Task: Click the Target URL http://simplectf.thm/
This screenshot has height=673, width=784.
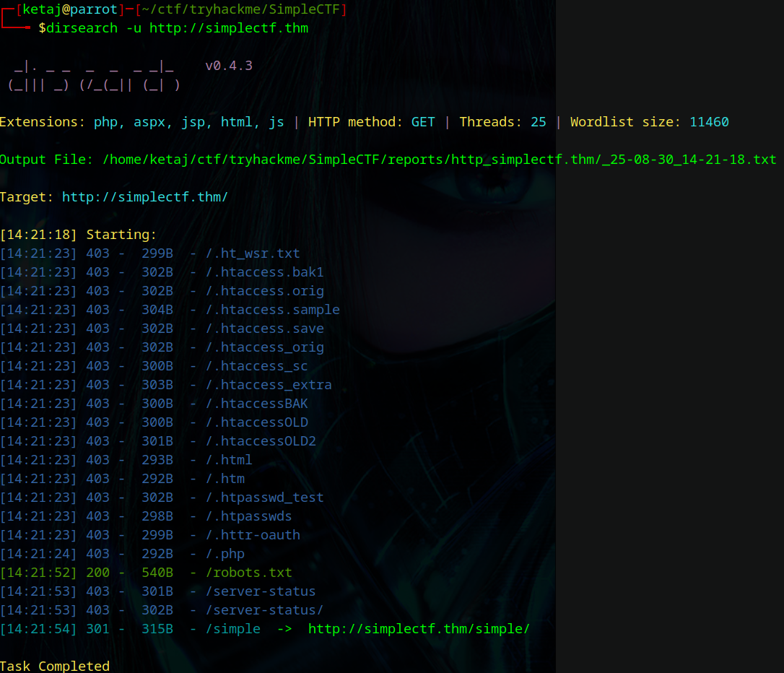Action: pyautogui.click(x=145, y=197)
